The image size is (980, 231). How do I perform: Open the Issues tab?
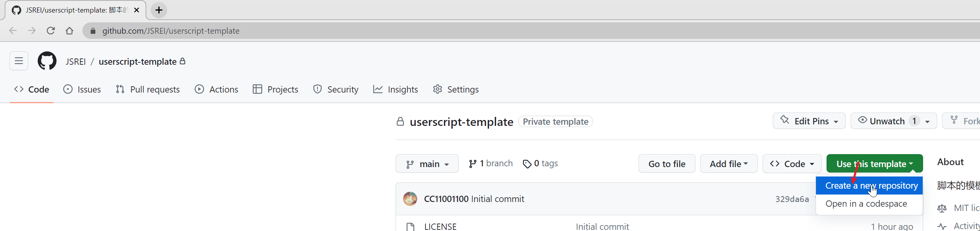(82, 89)
